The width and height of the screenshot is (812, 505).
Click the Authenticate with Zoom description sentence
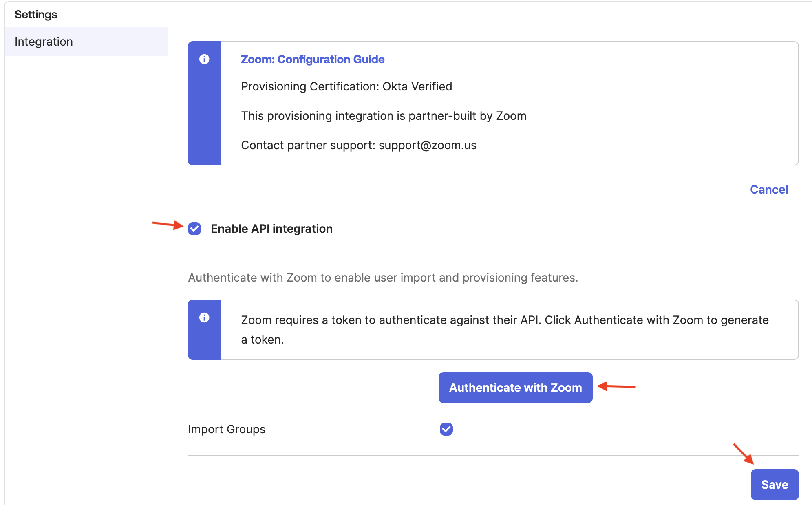pos(383,278)
